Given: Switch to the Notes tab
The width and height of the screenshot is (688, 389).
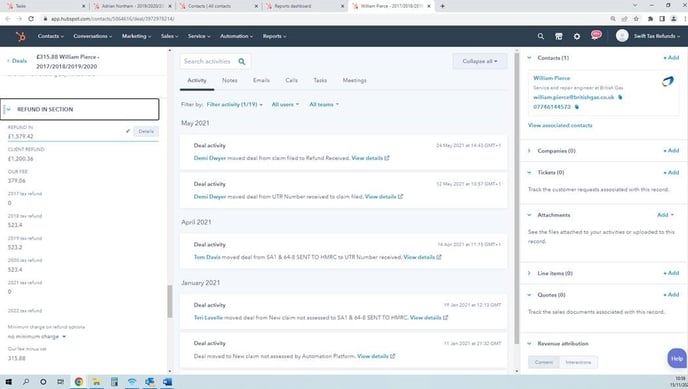Looking at the screenshot, I should (229, 80).
